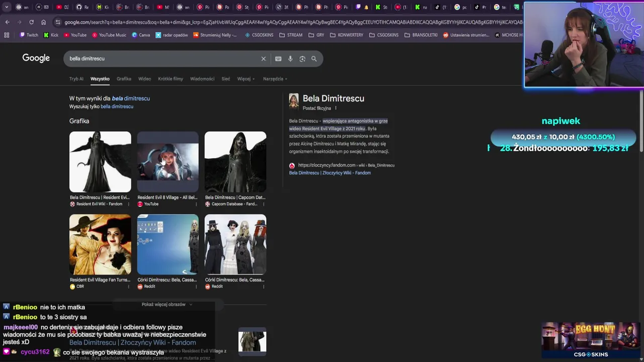Start voice search with the microphone icon
Viewport: 644px width, 362px height.
(290, 59)
